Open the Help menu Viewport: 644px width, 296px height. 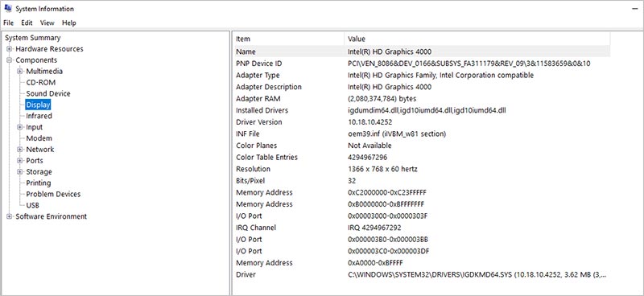click(69, 23)
